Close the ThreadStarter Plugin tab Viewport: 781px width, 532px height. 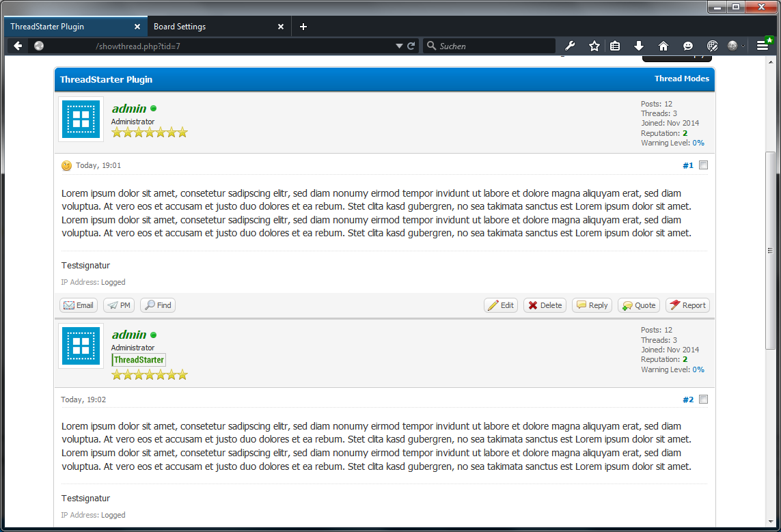137,27
